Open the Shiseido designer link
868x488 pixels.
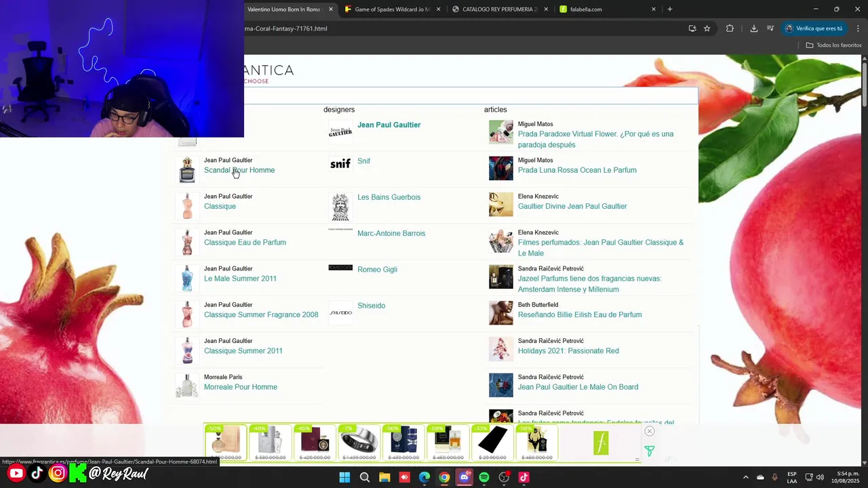coord(371,306)
